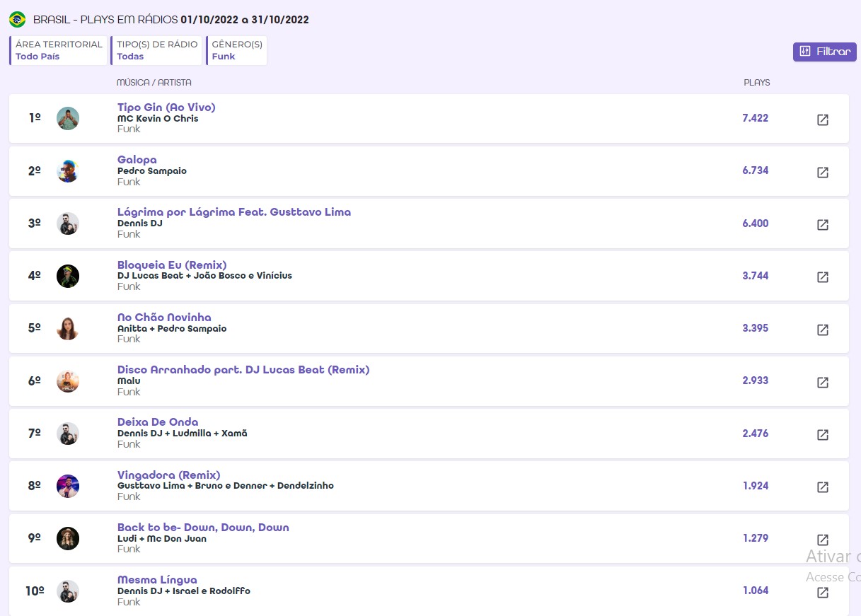Screen dimensions: 861x616
Task: Click Dennis DJ avatar in Mesma Língua row
Action: tap(68, 591)
